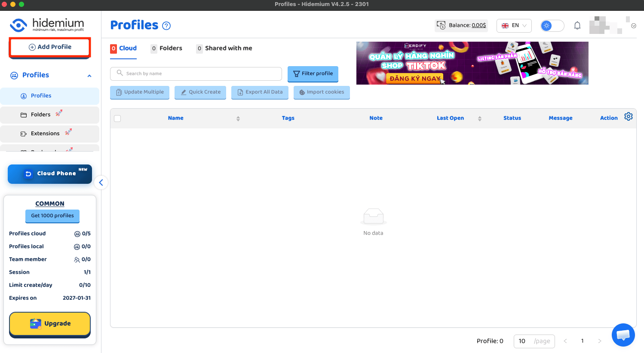
Task: Open the notifications bell
Action: [x=577, y=25]
